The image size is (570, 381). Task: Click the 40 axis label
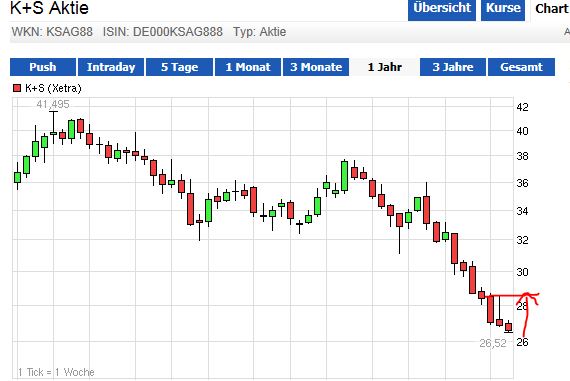pos(522,131)
